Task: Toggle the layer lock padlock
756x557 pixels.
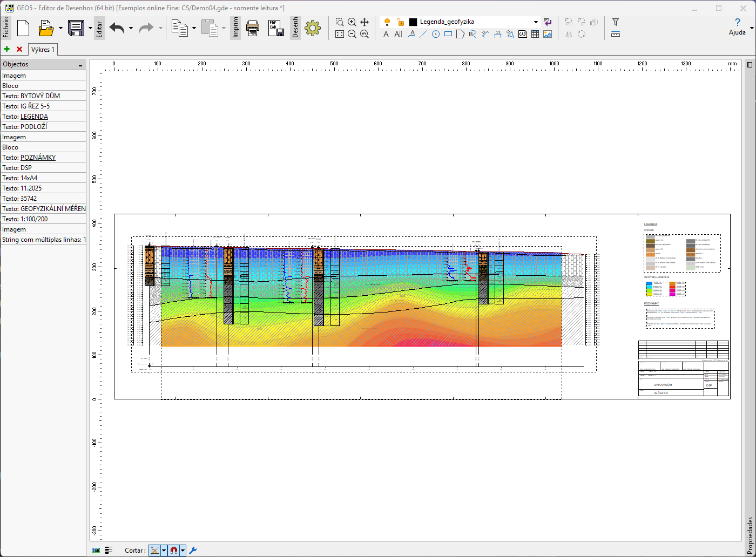Action: click(x=400, y=22)
